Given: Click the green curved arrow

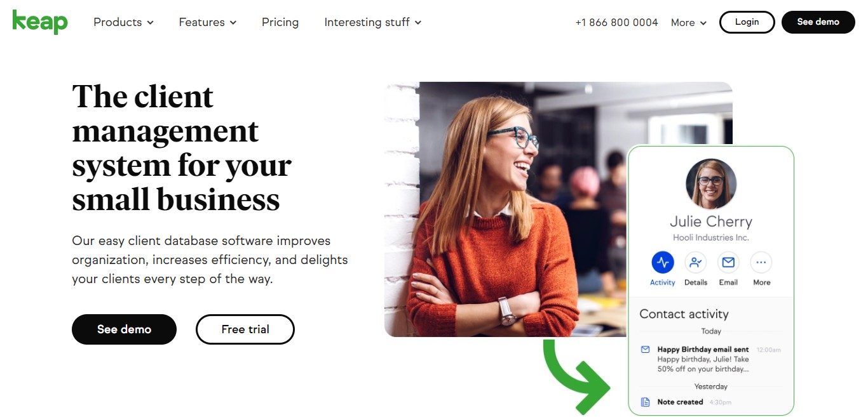Looking at the screenshot, I should pos(576,376).
